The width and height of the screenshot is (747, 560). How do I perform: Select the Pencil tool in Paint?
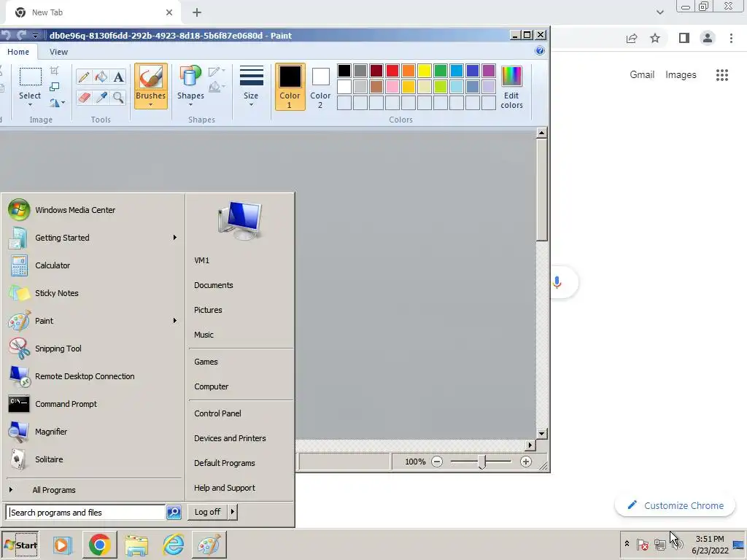point(84,77)
